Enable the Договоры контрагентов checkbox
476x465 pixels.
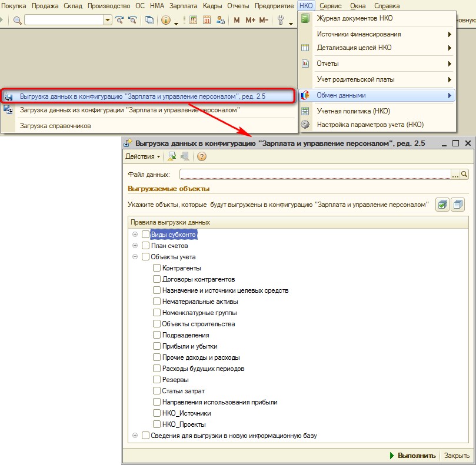click(157, 279)
